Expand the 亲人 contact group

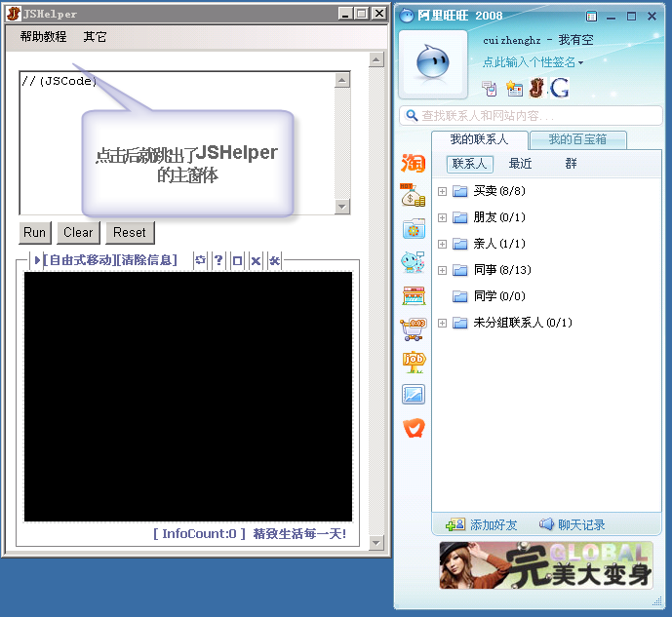click(442, 244)
